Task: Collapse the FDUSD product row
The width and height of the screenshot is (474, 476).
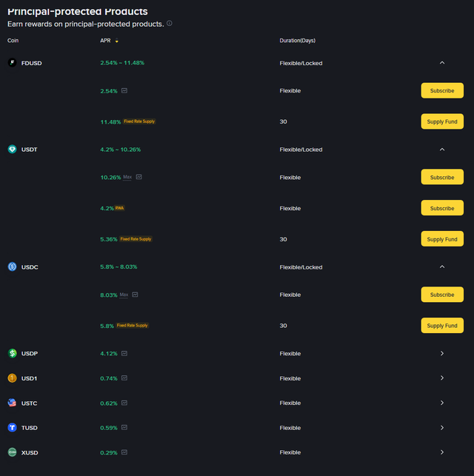Action: [442, 63]
